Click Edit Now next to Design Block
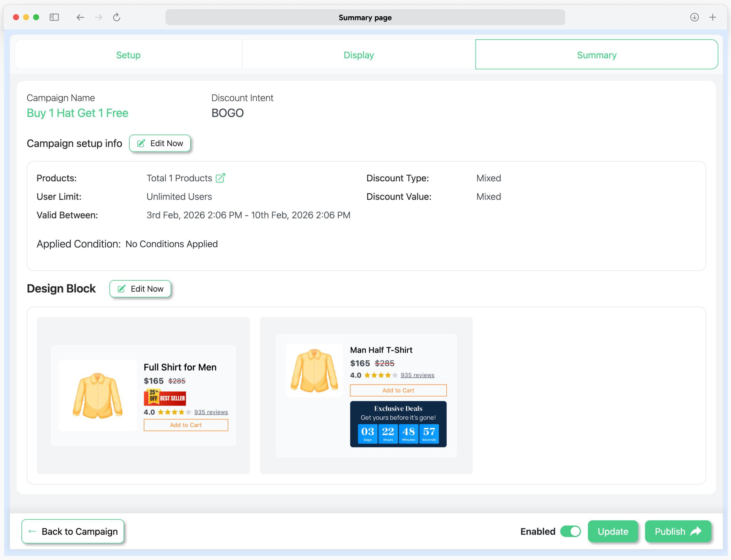Screen dimensions: 731x560 coord(140,289)
